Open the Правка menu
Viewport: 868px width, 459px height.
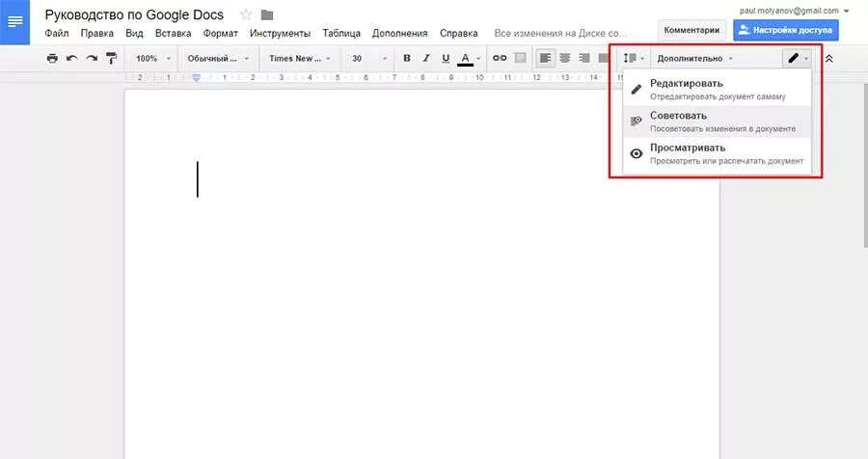96,33
